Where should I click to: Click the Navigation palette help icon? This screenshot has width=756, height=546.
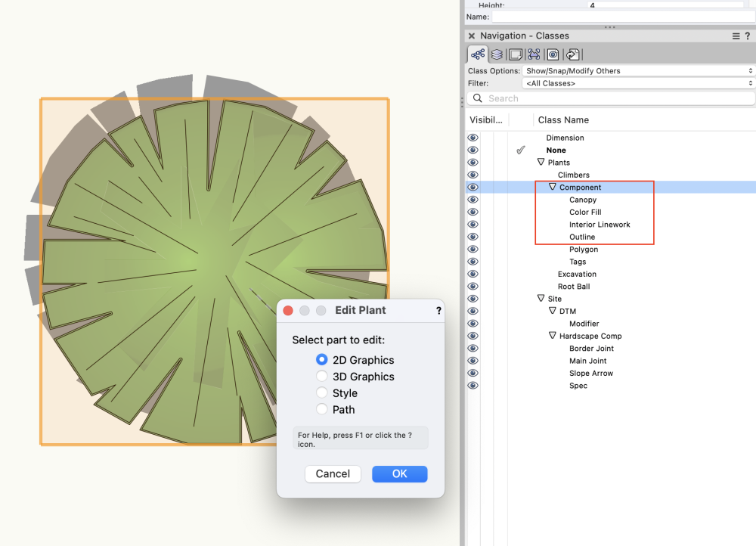click(748, 36)
